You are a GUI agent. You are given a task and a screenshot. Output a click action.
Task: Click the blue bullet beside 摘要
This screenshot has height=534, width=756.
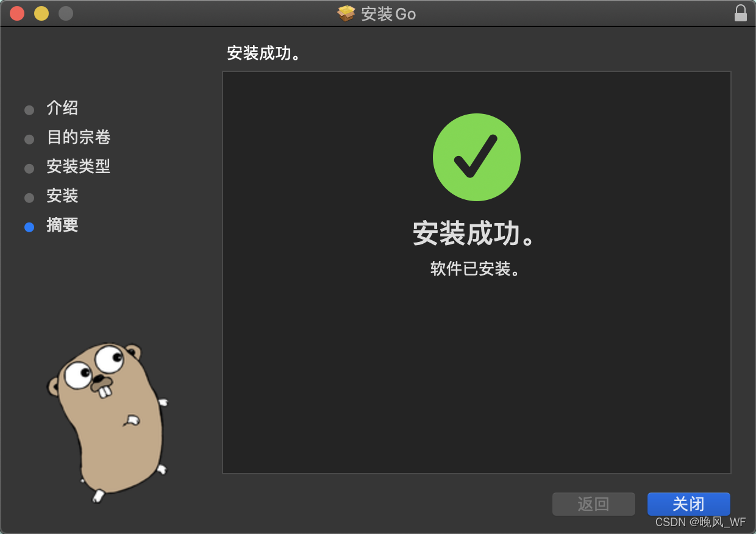coord(29,227)
